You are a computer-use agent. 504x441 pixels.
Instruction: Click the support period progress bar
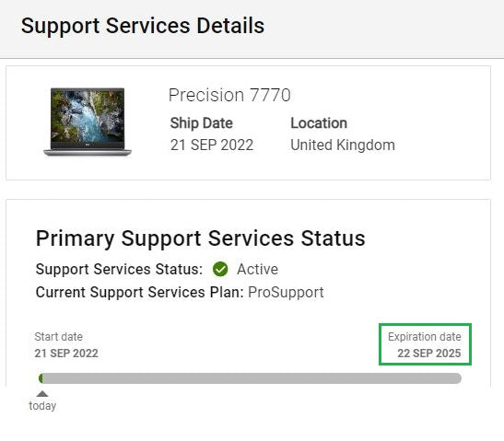[x=250, y=378]
